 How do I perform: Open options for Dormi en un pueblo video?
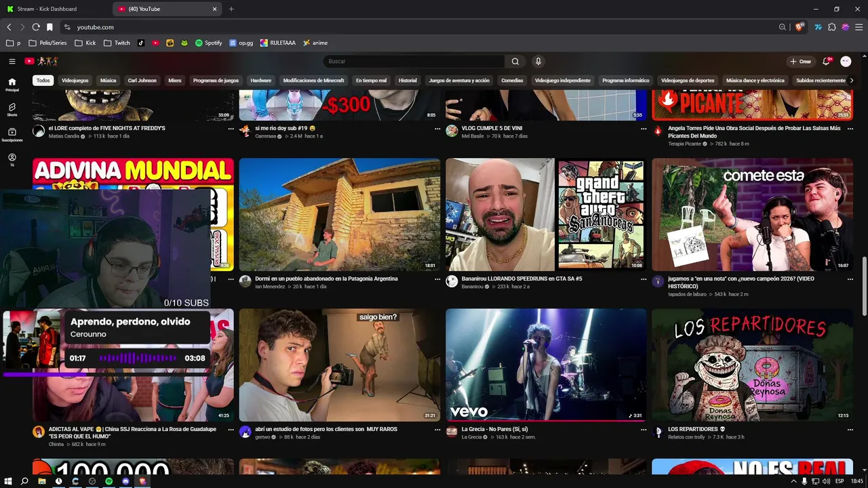(x=437, y=279)
